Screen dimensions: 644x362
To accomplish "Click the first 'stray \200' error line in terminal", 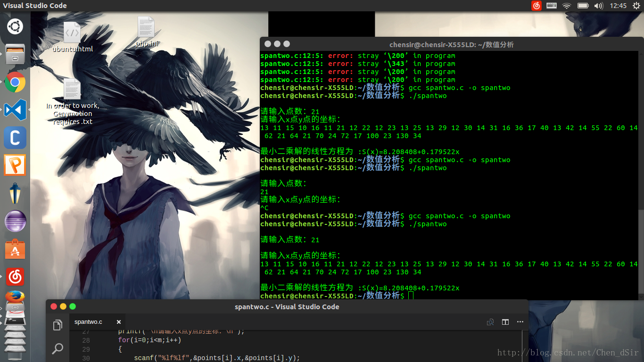I will tap(358, 56).
